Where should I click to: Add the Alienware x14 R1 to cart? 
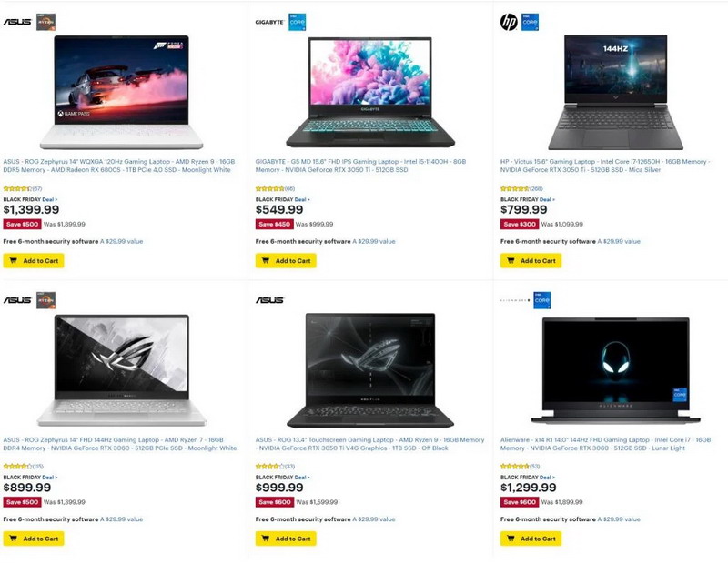pyautogui.click(x=531, y=539)
